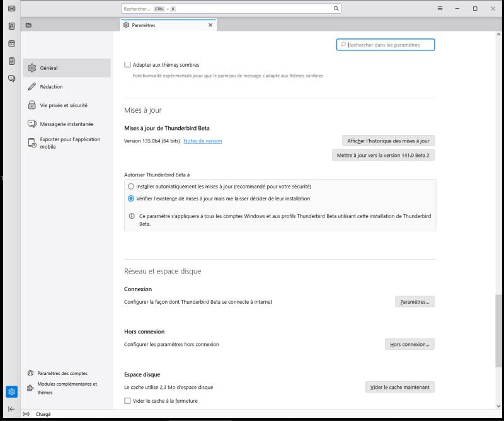Click the pencil icon next to Rédaction
The image size is (504, 421).
pos(32,86)
